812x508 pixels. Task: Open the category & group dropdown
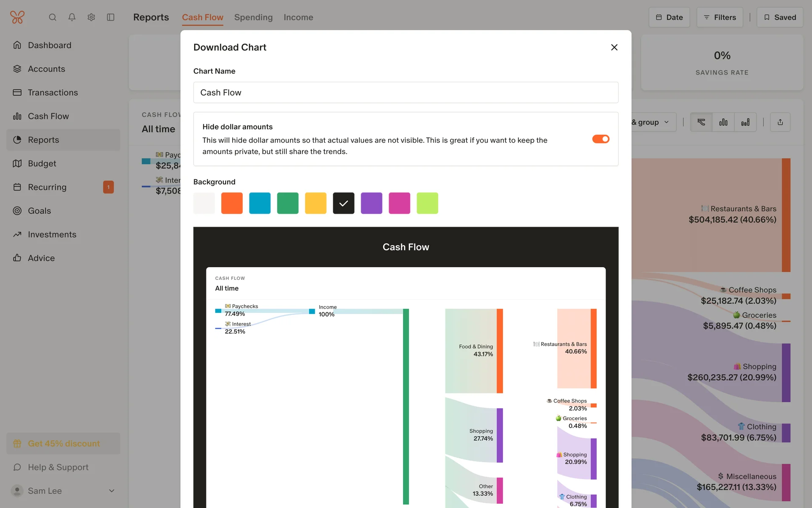tap(651, 122)
